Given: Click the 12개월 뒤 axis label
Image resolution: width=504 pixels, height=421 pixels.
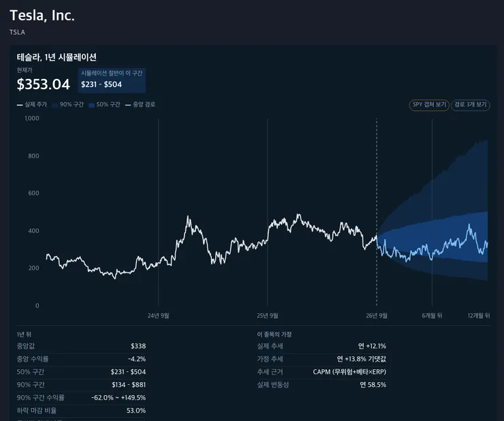Looking at the screenshot, I should 479,315.
